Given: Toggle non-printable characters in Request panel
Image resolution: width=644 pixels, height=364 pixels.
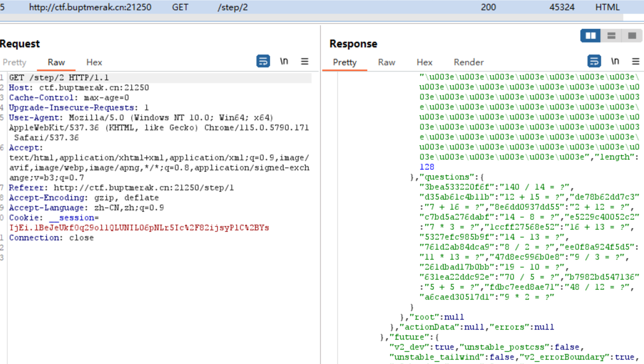Looking at the screenshot, I should coord(284,61).
